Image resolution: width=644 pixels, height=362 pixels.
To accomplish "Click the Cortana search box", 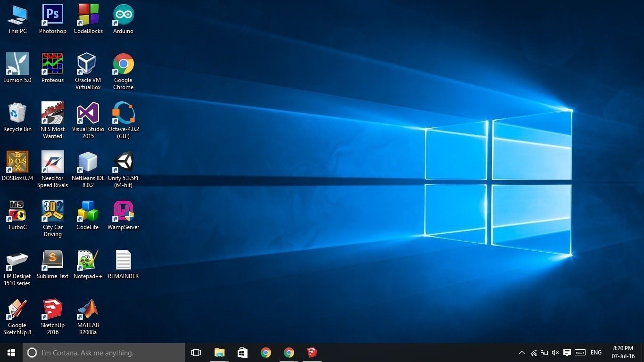I will point(104,353).
